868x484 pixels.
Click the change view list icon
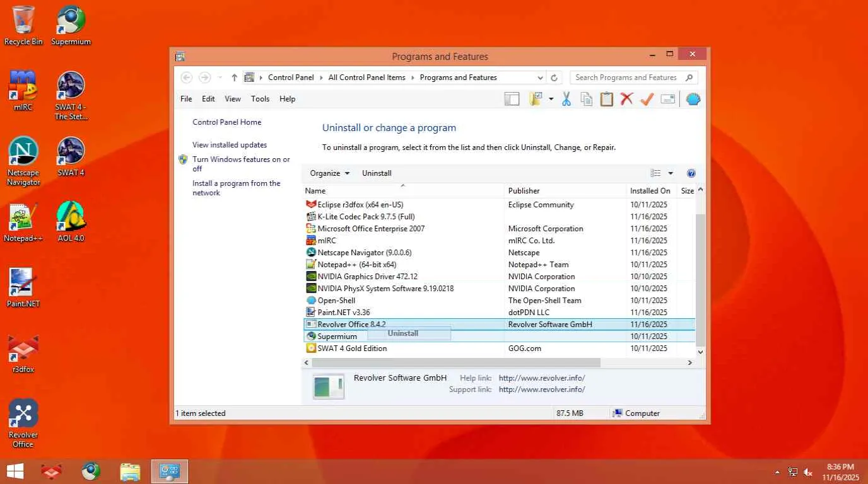tap(655, 173)
